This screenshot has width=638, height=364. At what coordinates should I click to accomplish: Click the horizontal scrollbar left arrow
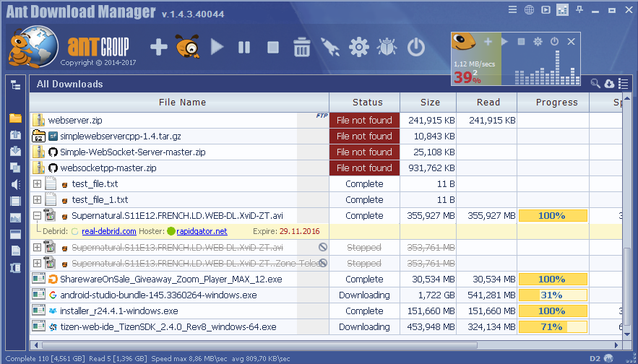(36, 345)
